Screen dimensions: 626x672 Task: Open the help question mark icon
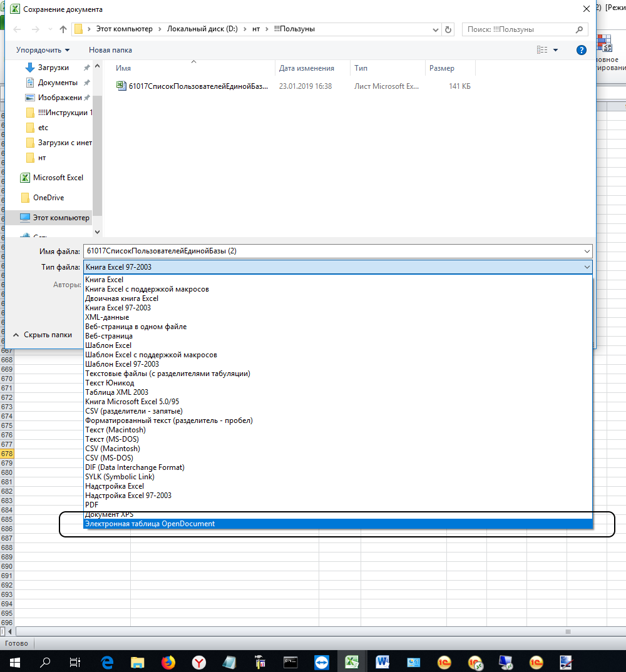point(581,50)
